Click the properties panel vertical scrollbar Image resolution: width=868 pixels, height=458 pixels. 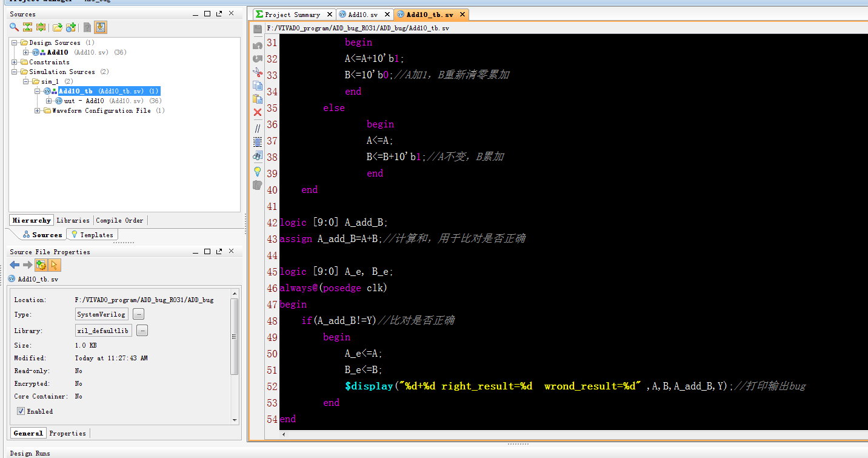pyautogui.click(x=235, y=337)
